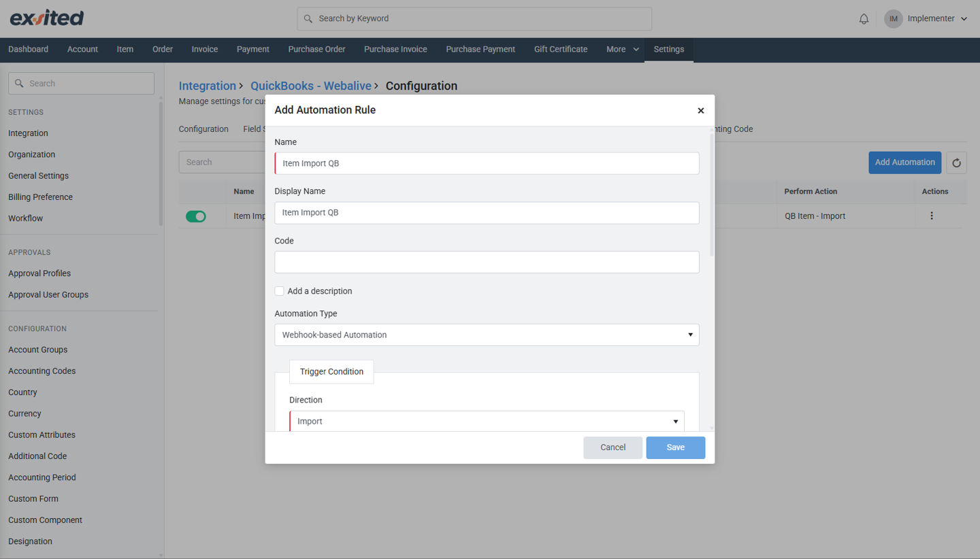Click the Name input field
This screenshot has height=559, width=980.
click(x=487, y=163)
